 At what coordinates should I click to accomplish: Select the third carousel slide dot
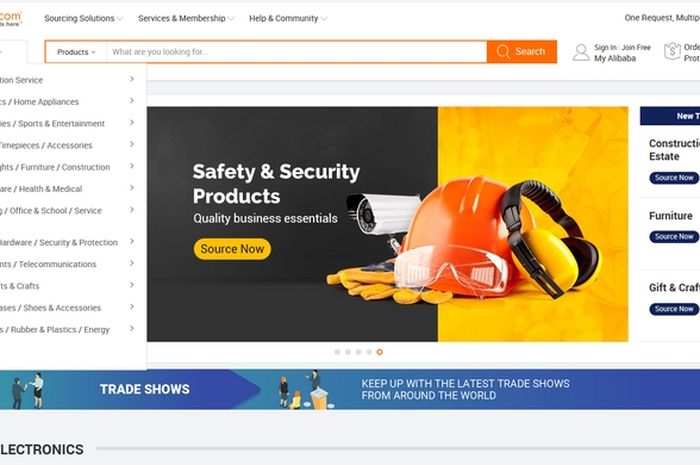click(358, 352)
